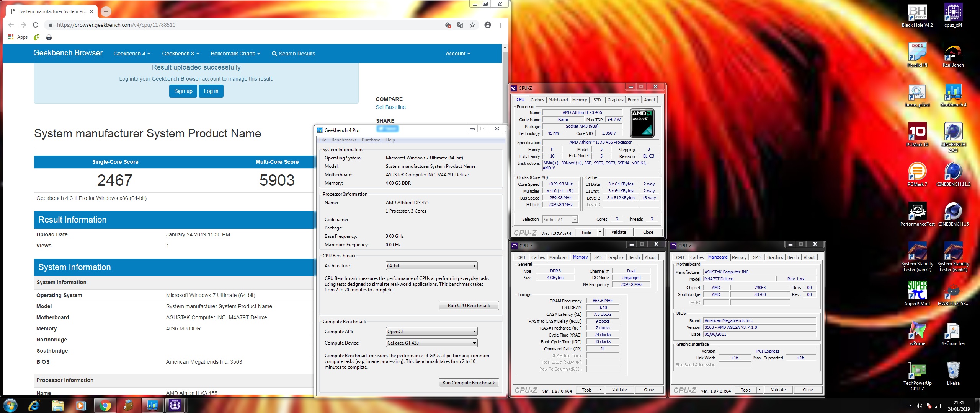This screenshot has width=980, height=413.
Task: Open System Stability Tester (win32) icon
Action: (917, 257)
